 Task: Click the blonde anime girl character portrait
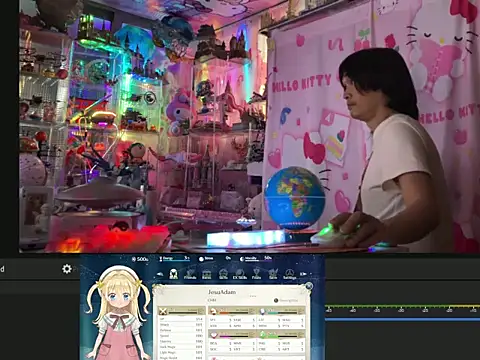117,313
